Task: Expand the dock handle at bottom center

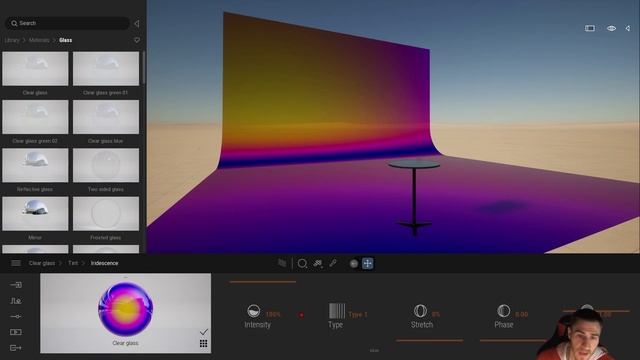Action: [x=374, y=350]
